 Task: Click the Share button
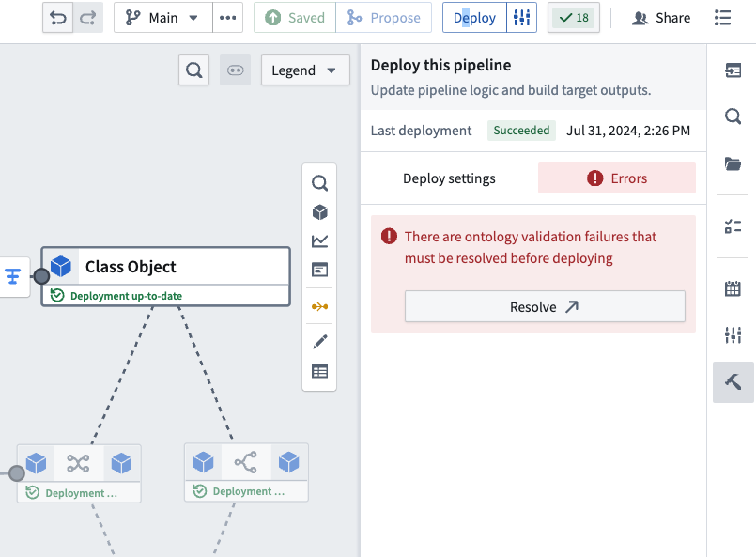click(x=661, y=18)
